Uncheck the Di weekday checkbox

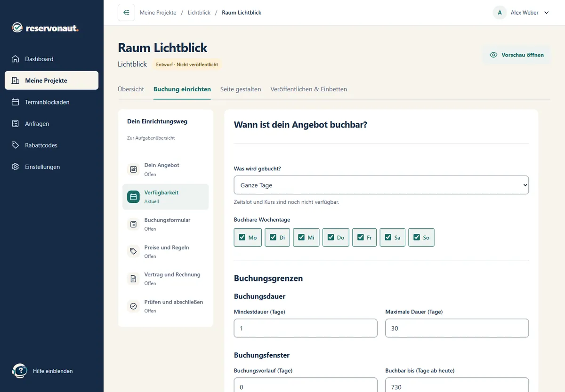[273, 237]
